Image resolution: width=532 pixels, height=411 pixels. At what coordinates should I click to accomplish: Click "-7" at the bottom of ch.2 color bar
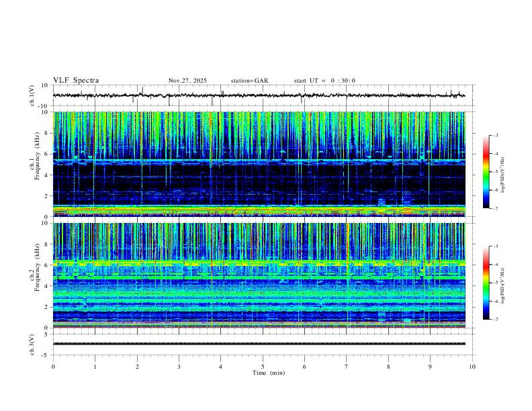pyautogui.click(x=496, y=320)
